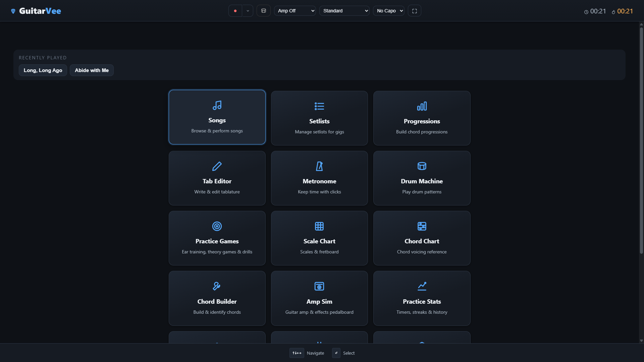Click the scrollbar down arrow
The image size is (644, 362).
(641, 341)
